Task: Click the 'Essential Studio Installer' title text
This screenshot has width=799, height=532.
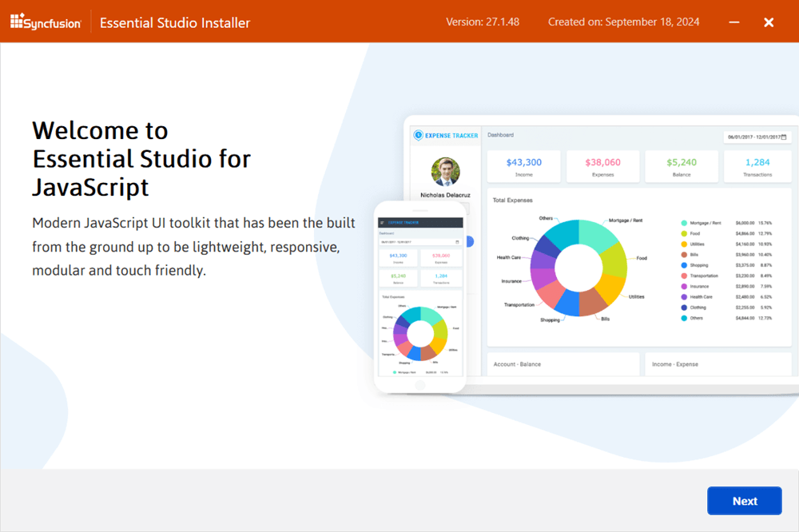Action: (175, 23)
